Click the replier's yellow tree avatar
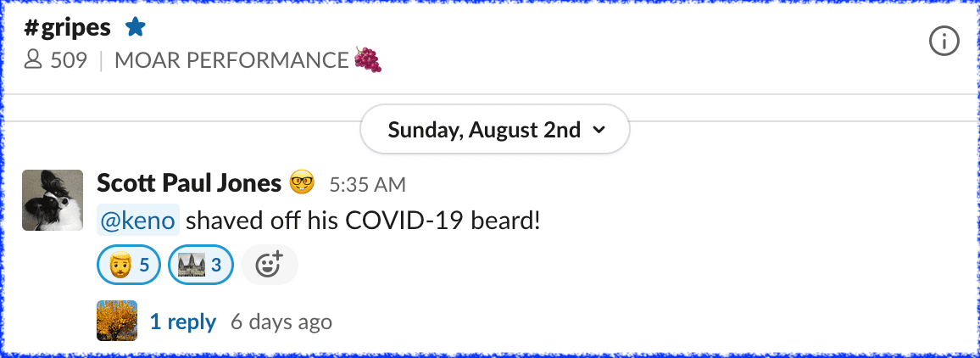The image size is (980, 358). [x=117, y=321]
